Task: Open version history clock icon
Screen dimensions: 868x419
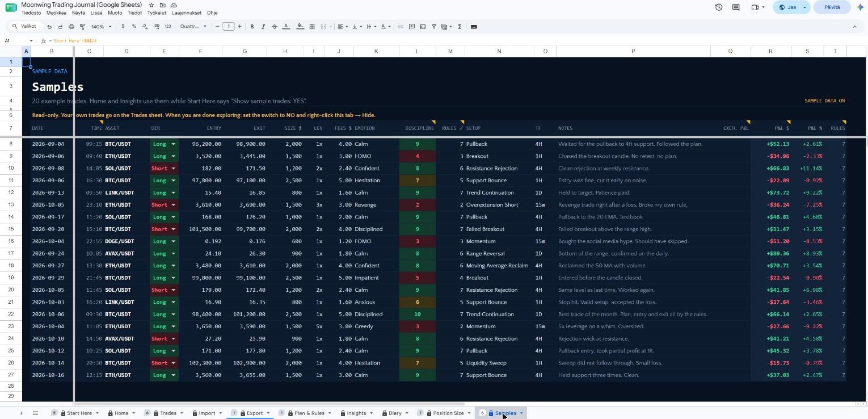Action: tap(719, 7)
